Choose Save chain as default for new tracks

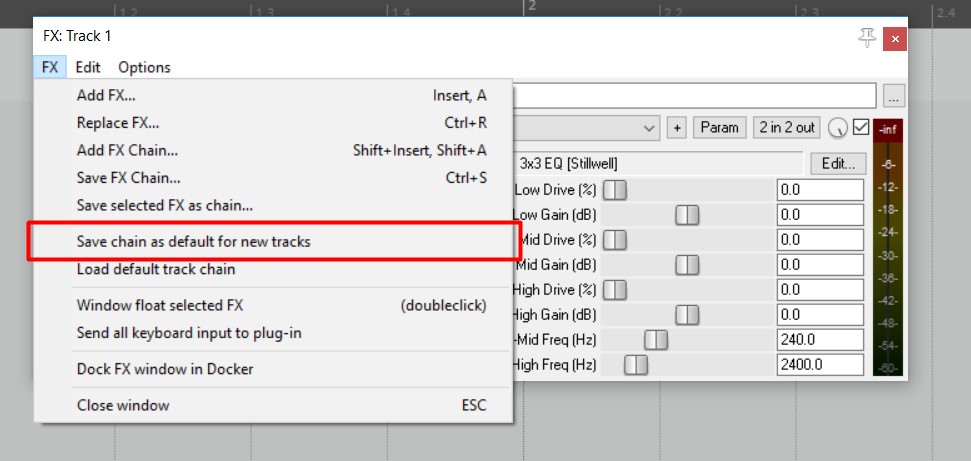pos(193,242)
